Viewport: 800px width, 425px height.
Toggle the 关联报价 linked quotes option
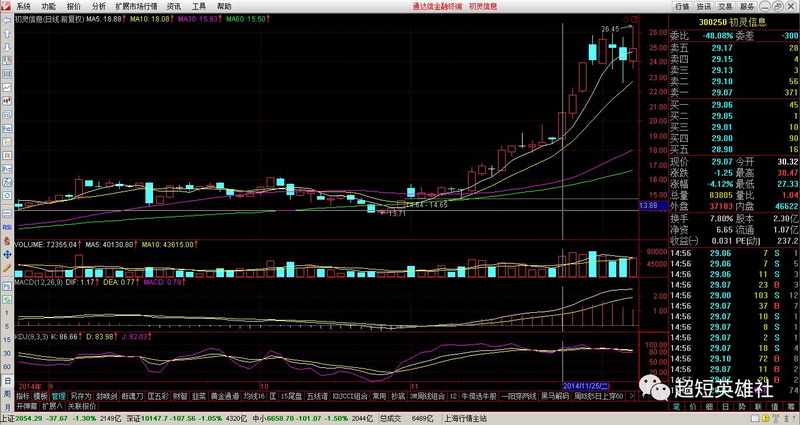tap(81, 406)
